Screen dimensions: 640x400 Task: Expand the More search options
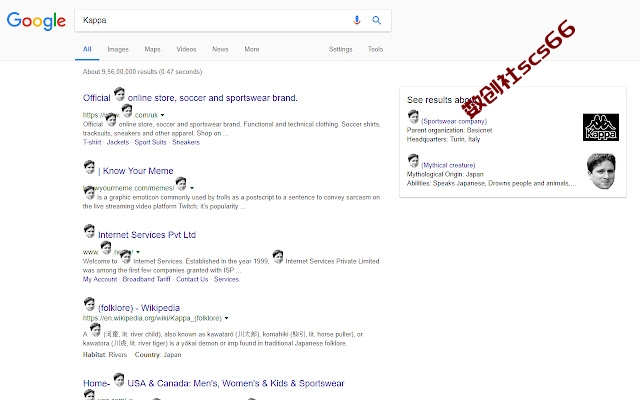coord(252,49)
